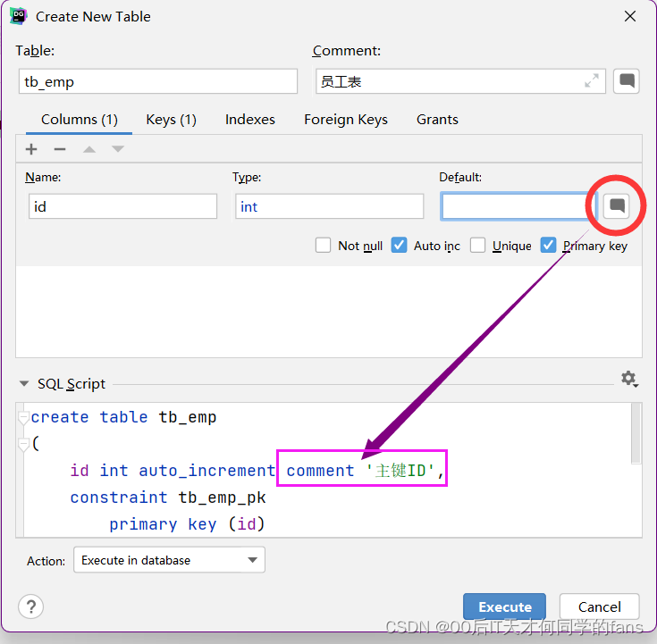Click 'auto_increment' keyword in the SQL script
The width and height of the screenshot is (657, 644).
coord(207,471)
